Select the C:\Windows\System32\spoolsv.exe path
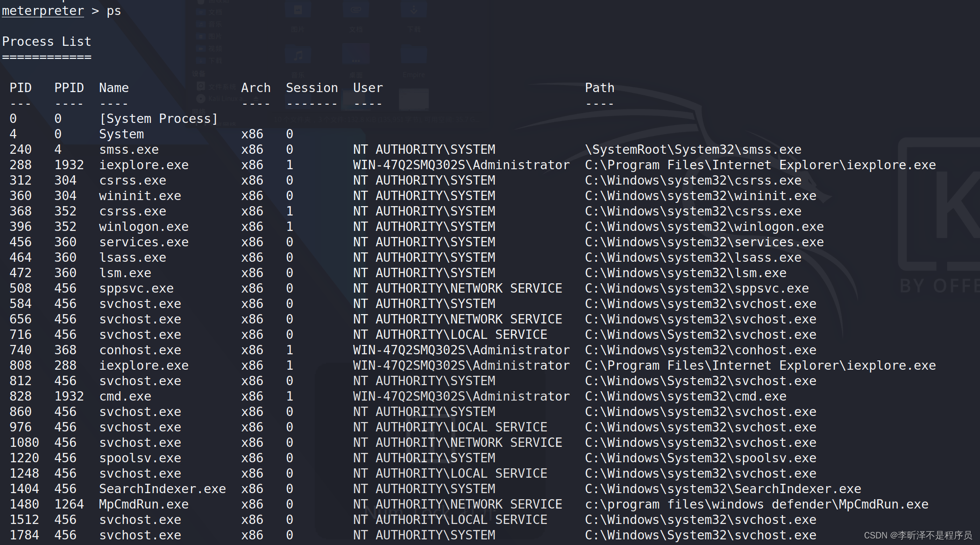The height and width of the screenshot is (545, 980). (x=701, y=458)
